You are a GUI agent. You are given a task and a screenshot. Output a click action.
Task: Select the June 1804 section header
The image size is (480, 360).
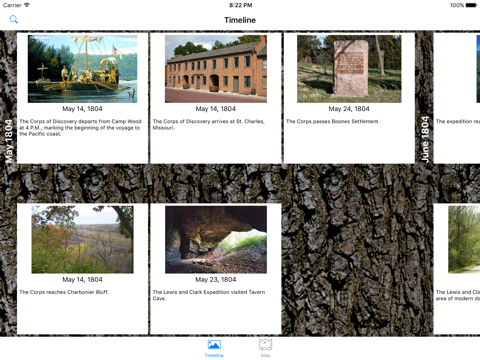tap(424, 139)
